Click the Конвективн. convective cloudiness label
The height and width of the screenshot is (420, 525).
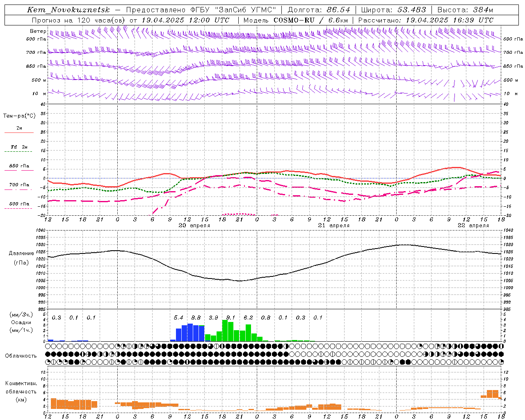pos(21,383)
